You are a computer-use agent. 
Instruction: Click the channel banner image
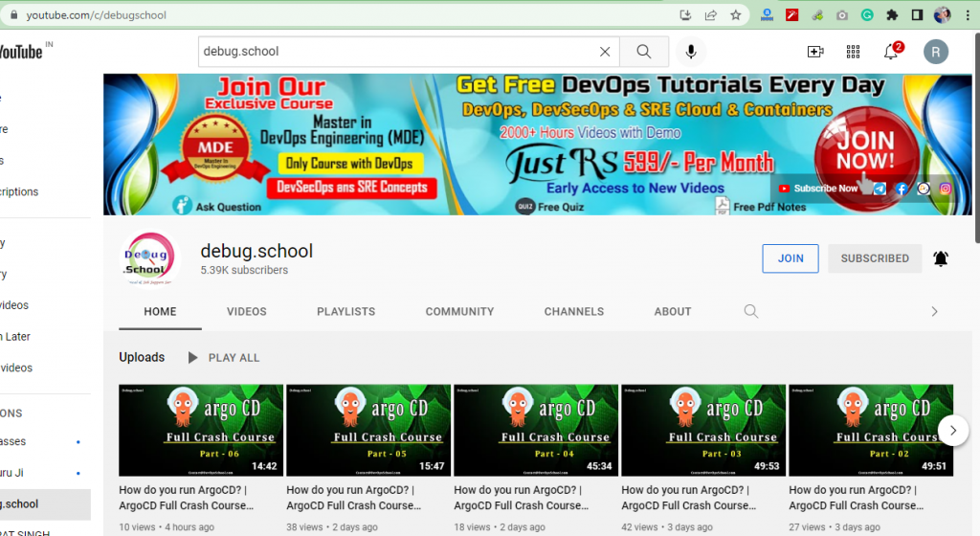[538, 145]
